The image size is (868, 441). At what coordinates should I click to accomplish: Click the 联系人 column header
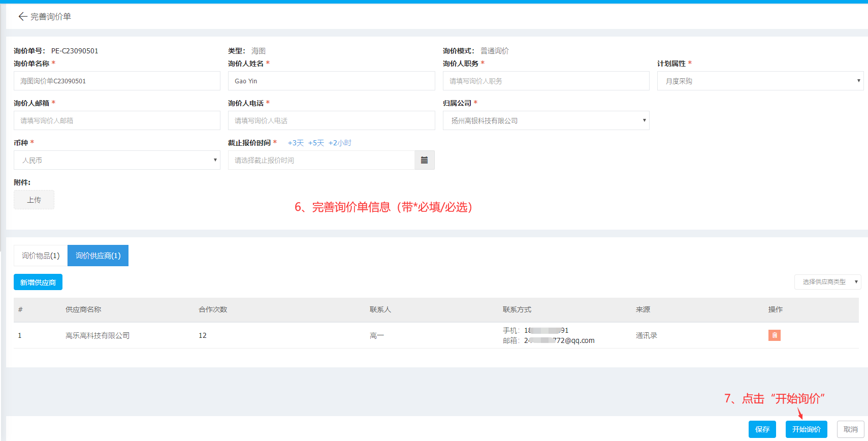click(380, 309)
